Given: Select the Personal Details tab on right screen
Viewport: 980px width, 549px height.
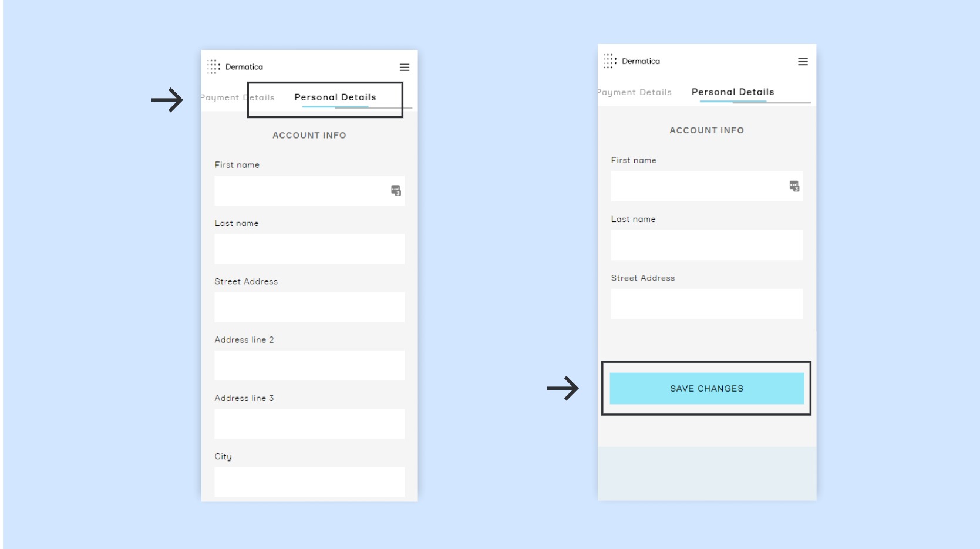Looking at the screenshot, I should [x=733, y=92].
